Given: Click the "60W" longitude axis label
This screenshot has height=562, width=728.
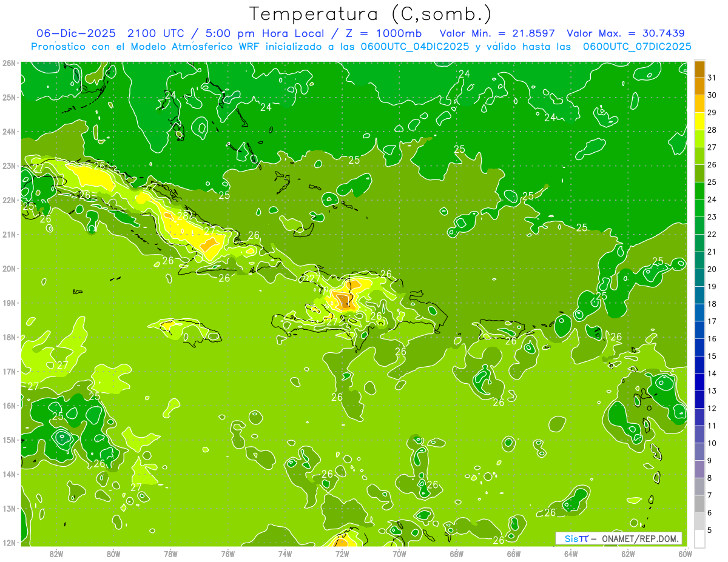Looking at the screenshot, I should 685,554.
